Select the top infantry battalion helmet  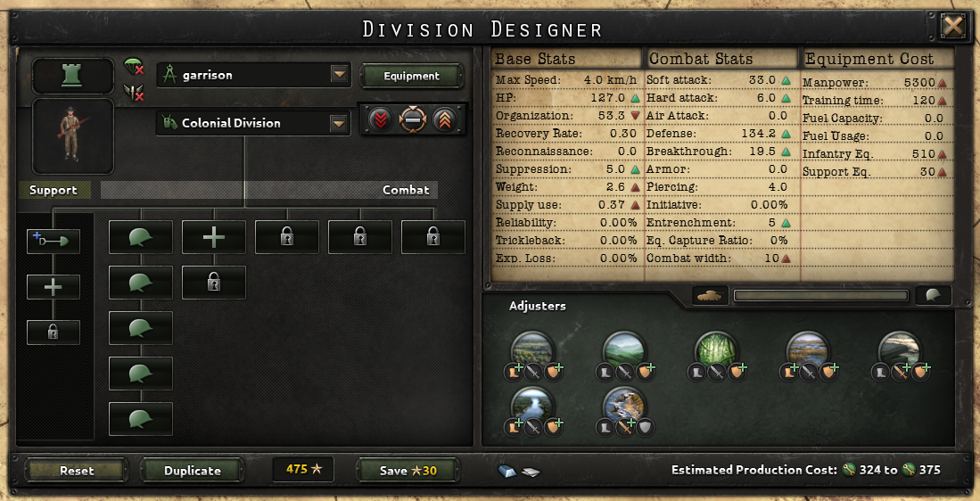click(141, 237)
